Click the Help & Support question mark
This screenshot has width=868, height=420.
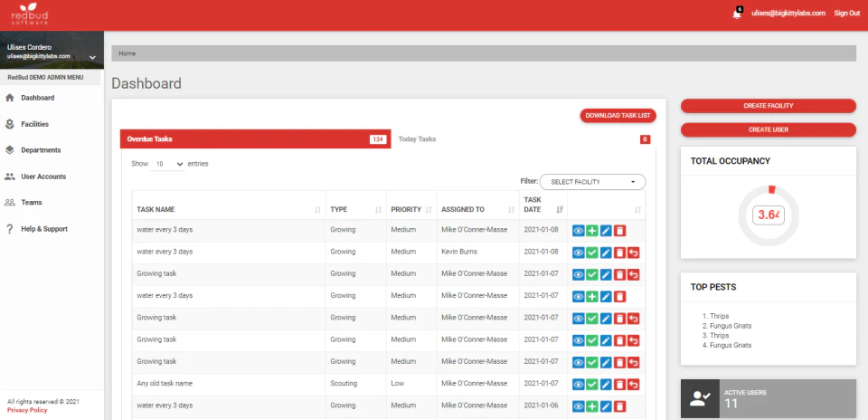pos(9,229)
